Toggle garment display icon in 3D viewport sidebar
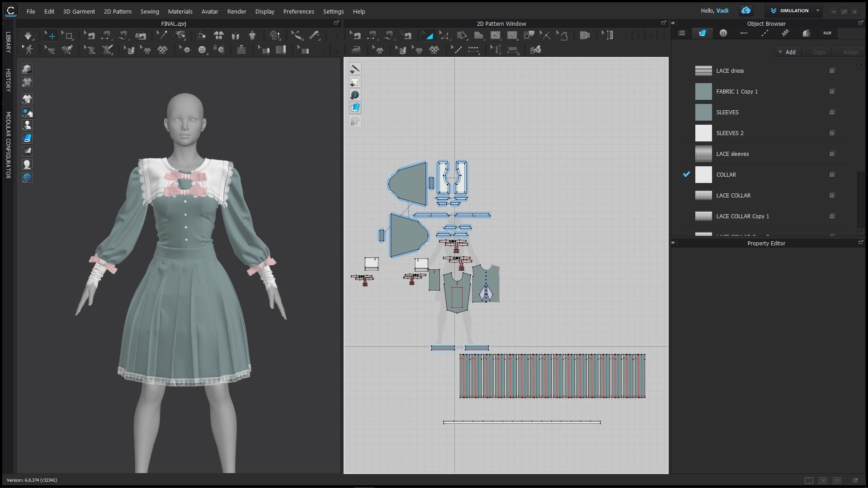Screen dimensions: 868x488 pos(27,99)
